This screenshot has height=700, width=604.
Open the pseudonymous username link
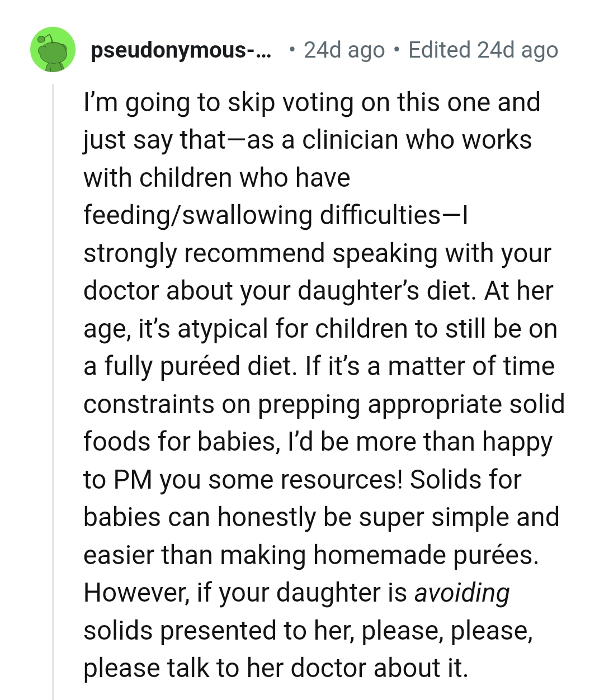click(182, 50)
